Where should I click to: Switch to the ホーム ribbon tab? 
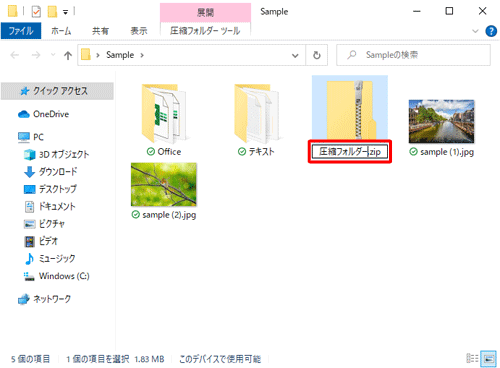(61, 31)
